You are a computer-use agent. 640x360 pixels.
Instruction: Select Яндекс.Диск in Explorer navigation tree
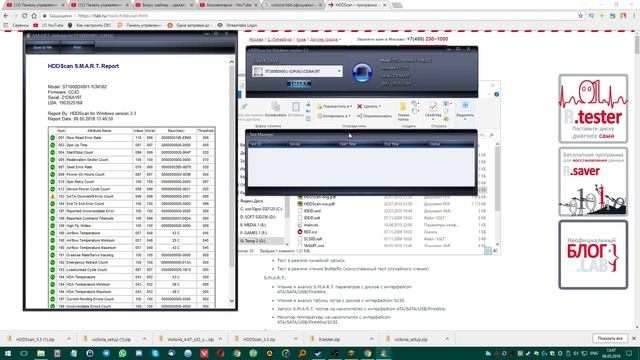[251, 201]
